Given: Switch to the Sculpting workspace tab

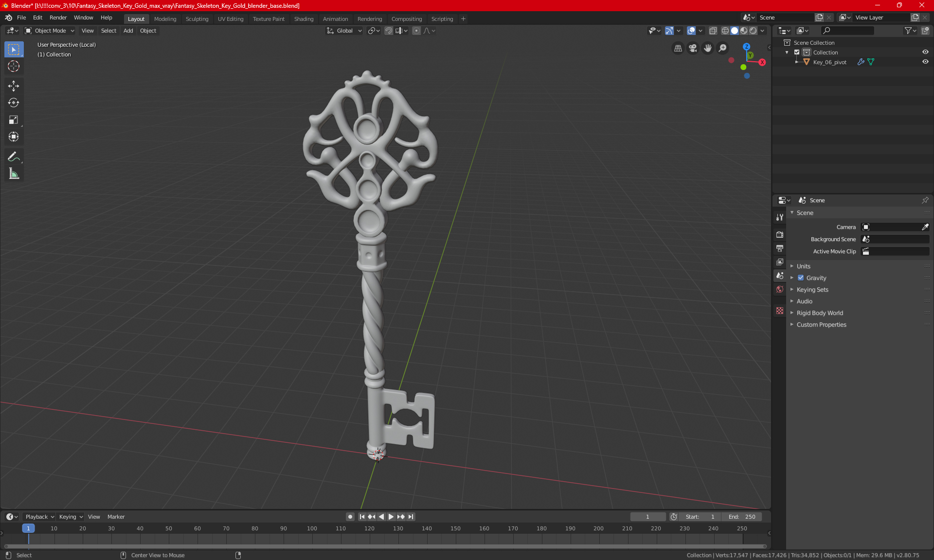Looking at the screenshot, I should point(197,19).
